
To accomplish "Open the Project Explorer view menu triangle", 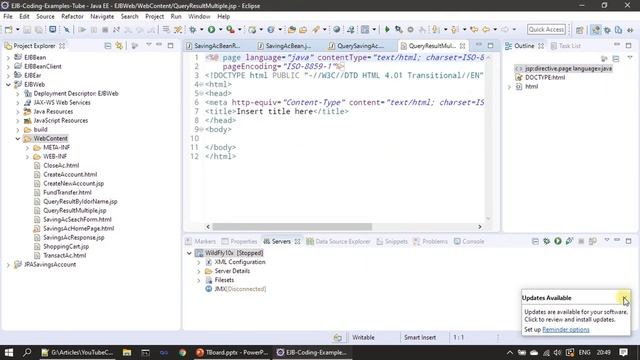I will click(x=149, y=45).
